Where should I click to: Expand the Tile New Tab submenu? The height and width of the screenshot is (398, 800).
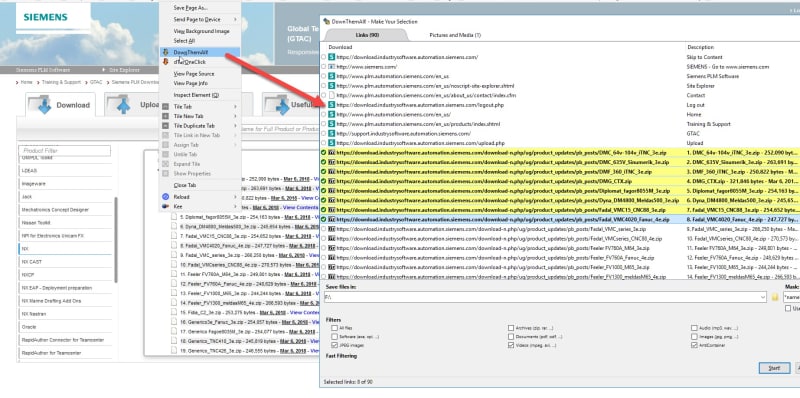(x=235, y=116)
